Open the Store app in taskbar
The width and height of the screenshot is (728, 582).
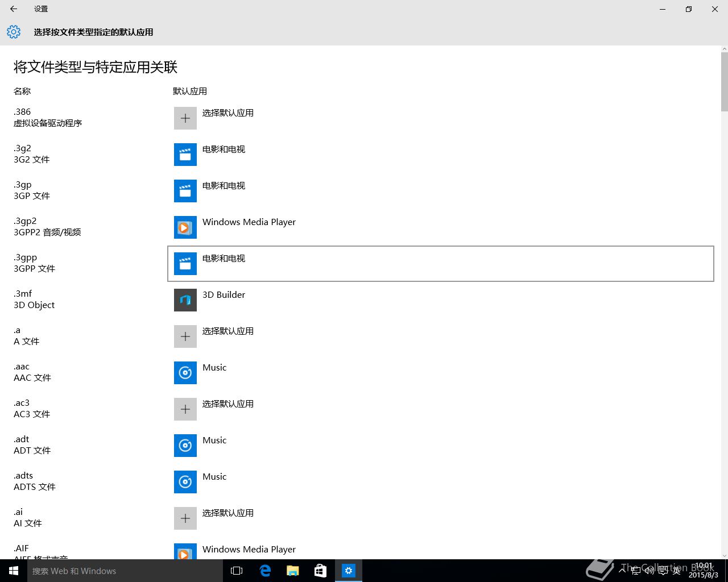point(321,571)
